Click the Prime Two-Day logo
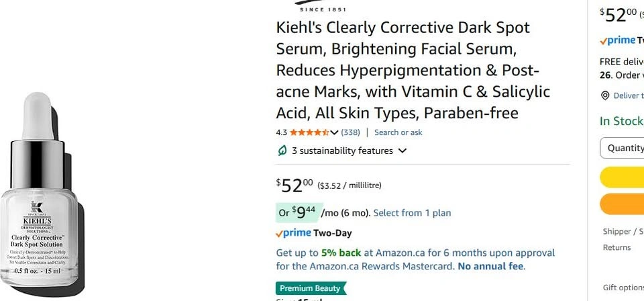This screenshot has height=301, width=644. pos(313,233)
